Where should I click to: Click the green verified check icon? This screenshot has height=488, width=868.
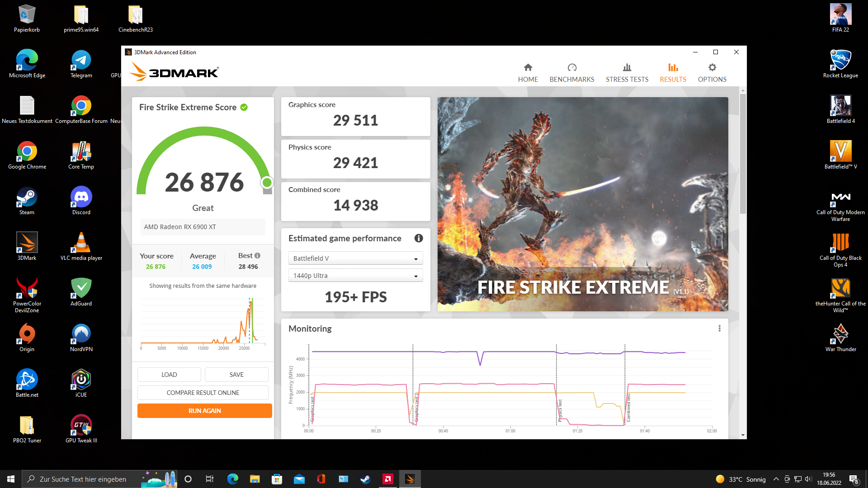click(244, 107)
